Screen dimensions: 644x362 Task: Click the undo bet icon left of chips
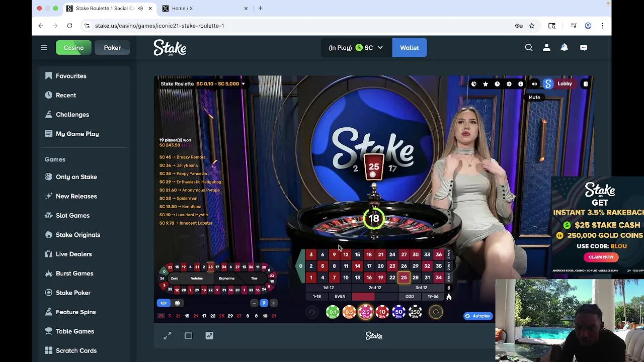click(312, 312)
